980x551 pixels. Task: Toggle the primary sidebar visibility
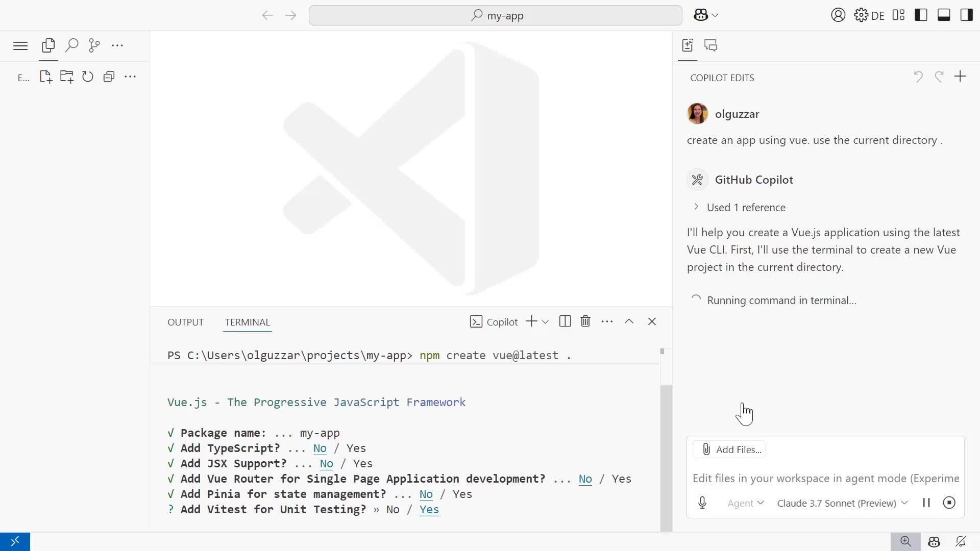click(921, 15)
